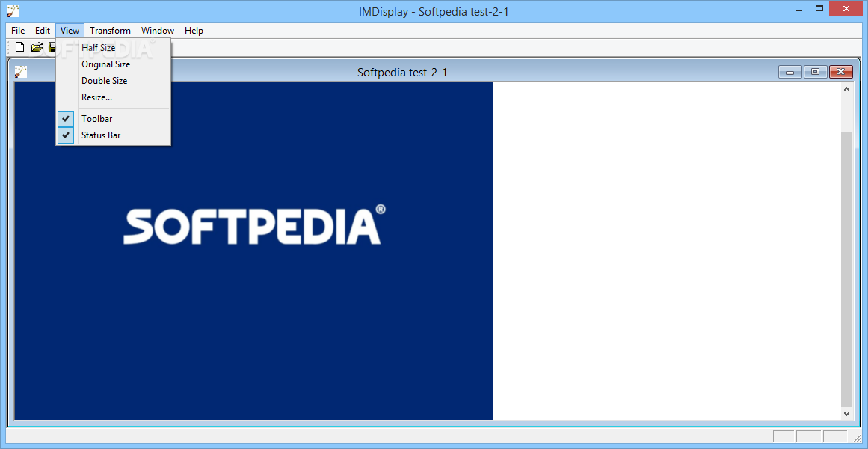Open the Transform menu
This screenshot has height=449, width=868.
pyautogui.click(x=110, y=31)
